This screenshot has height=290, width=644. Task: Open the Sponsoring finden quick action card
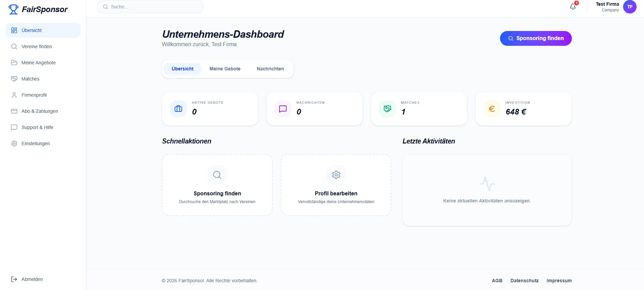coord(217,185)
